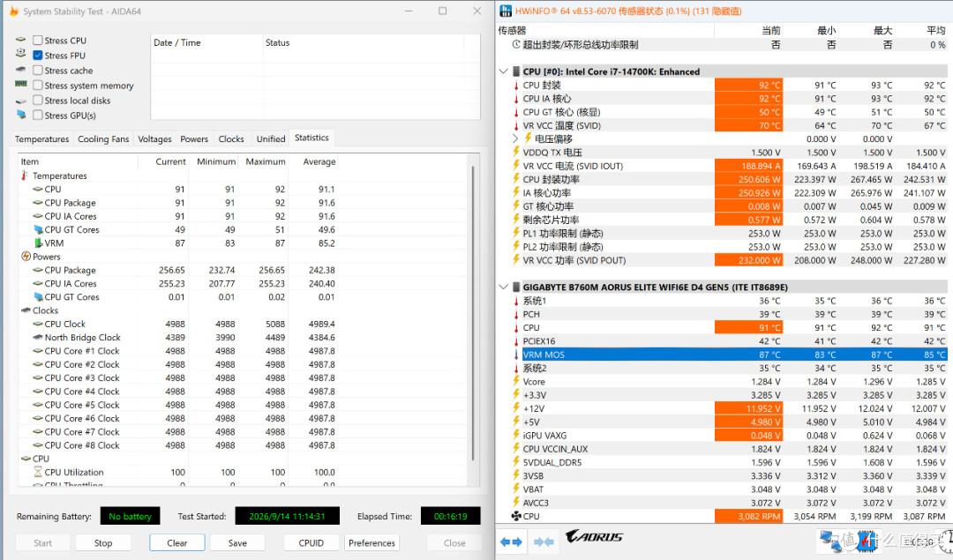Click the CPU GT Cores icon under Temperatures
953x560 pixels.
click(x=38, y=229)
